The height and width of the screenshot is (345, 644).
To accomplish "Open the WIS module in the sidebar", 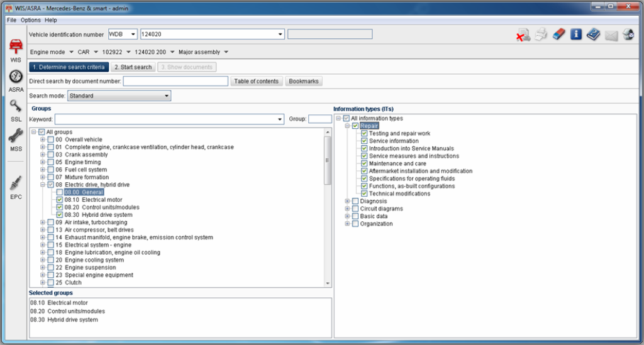I will pyautogui.click(x=16, y=50).
